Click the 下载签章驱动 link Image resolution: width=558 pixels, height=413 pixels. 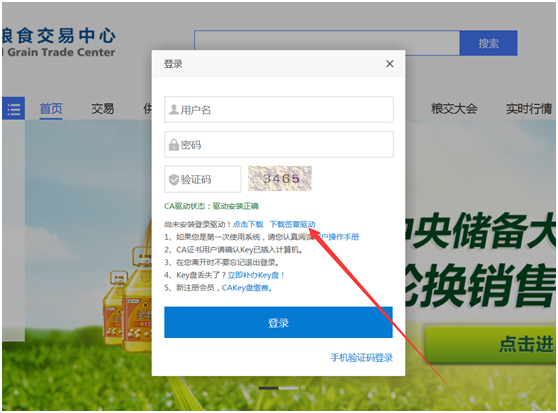[293, 224]
